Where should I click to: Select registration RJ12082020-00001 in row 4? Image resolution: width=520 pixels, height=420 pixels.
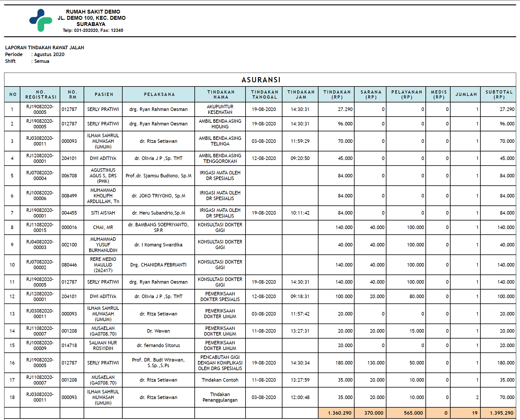pyautogui.click(x=40, y=158)
